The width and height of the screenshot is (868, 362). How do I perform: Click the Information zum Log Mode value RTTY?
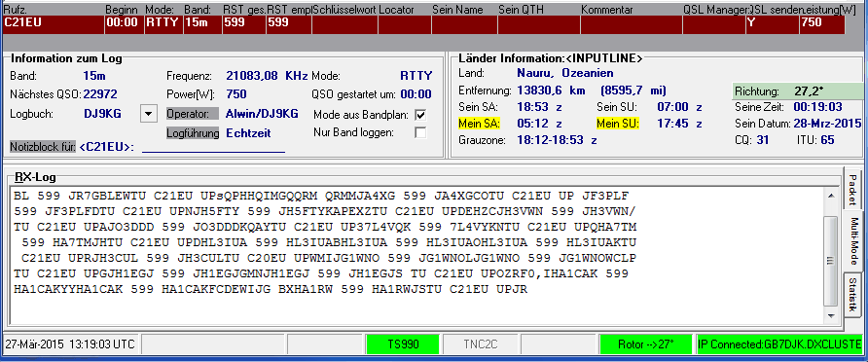(x=416, y=76)
